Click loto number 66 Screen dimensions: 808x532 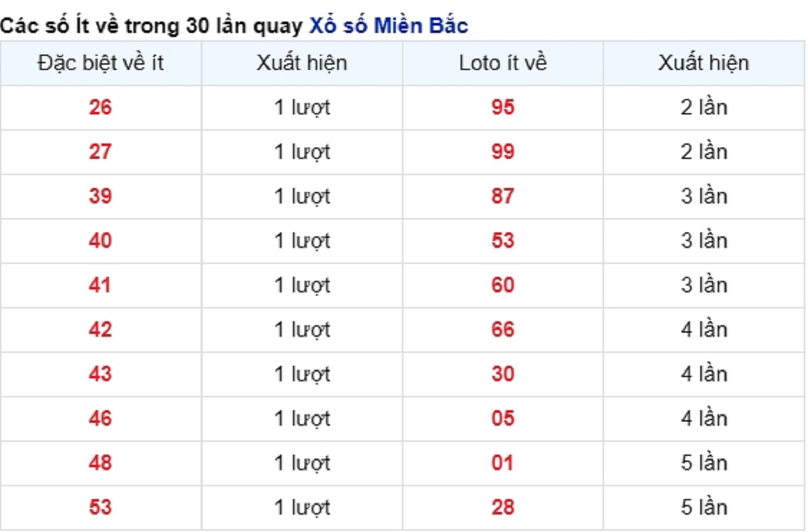(x=503, y=329)
